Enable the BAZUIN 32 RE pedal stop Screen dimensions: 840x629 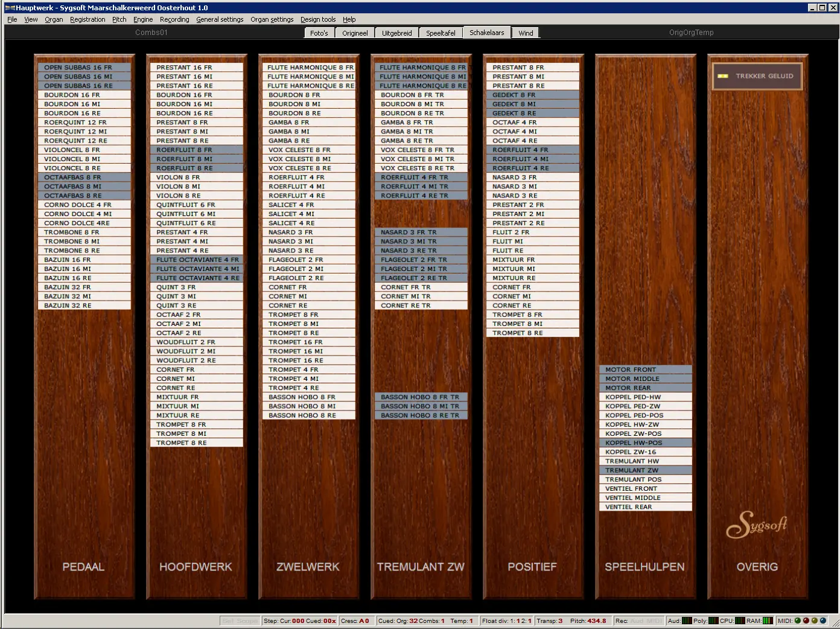click(84, 305)
